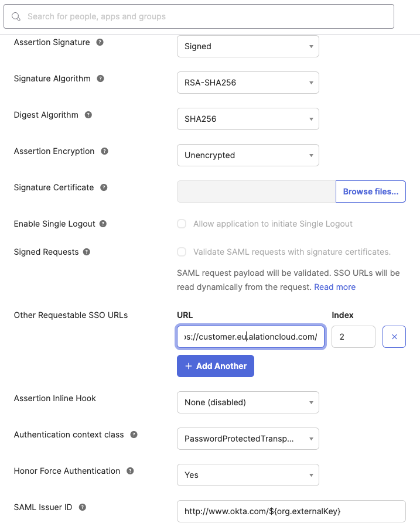Image resolution: width=420 pixels, height=530 pixels.
Task: Click the Browse files button
Action: point(371,192)
